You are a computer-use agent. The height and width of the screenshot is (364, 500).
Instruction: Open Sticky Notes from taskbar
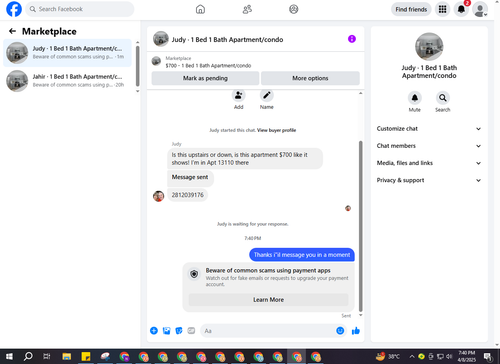click(86, 356)
